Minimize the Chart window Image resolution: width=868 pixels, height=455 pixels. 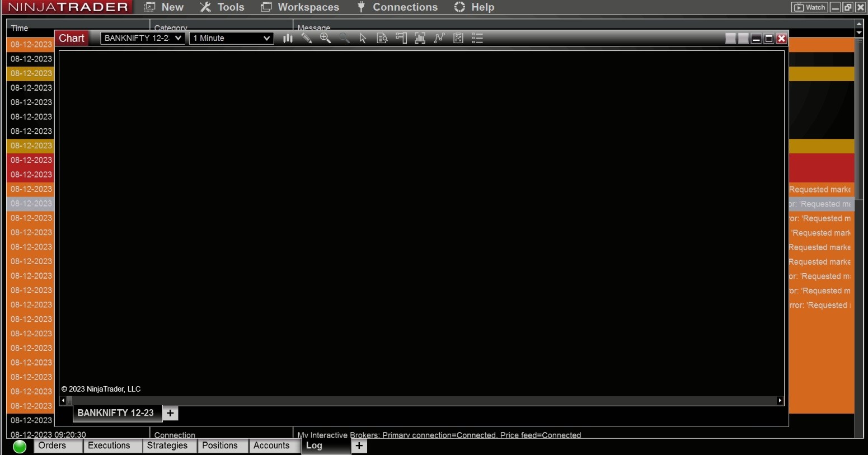(756, 39)
